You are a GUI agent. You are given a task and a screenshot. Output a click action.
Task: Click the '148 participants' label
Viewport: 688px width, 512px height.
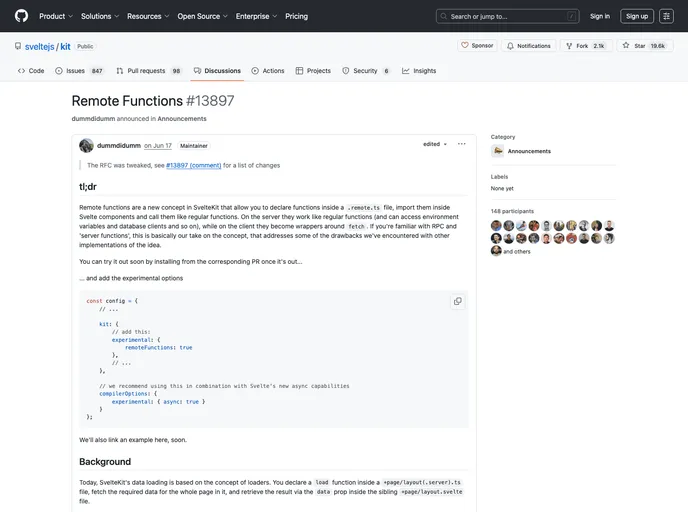point(512,211)
